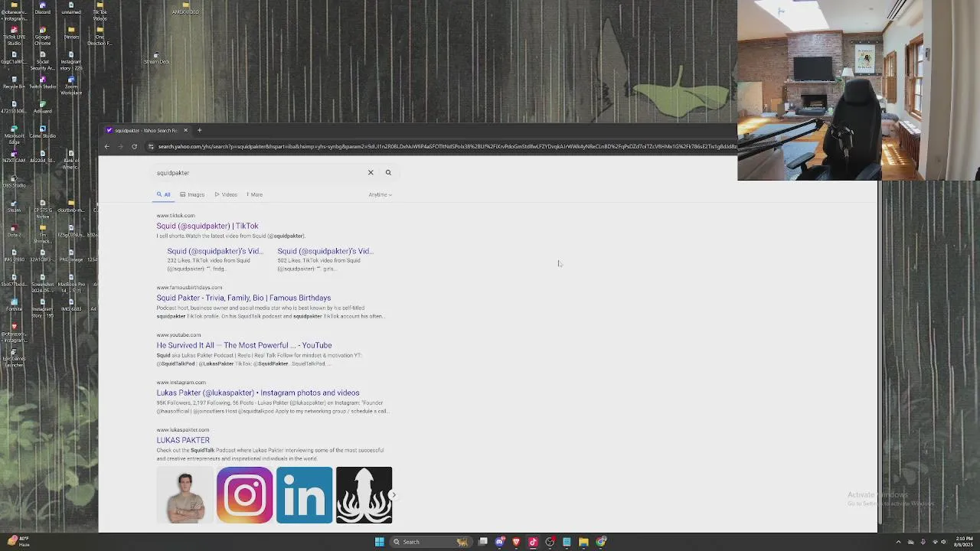Open the AMEX VIDEO desktop folder
The image size is (980, 551).
(185, 8)
